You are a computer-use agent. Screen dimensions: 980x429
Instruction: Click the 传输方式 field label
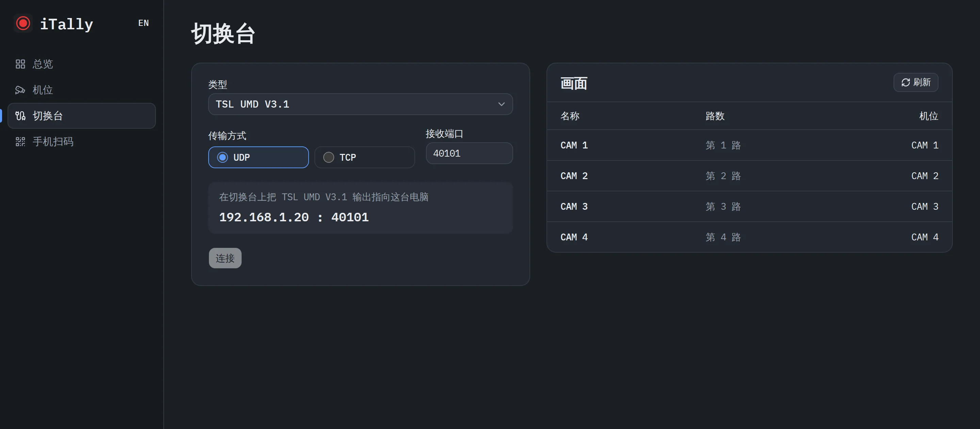(227, 136)
